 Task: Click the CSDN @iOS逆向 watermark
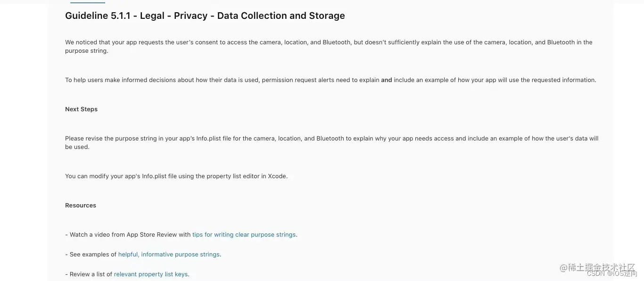[x=612, y=273]
